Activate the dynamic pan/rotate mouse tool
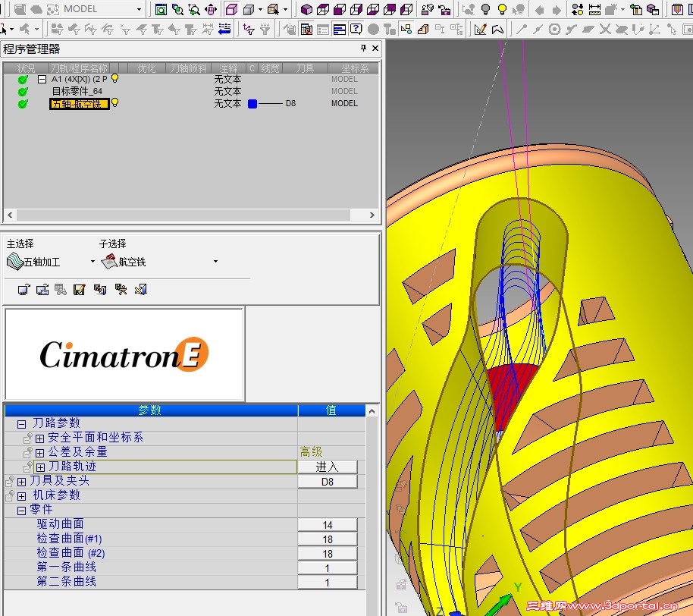 [211, 9]
